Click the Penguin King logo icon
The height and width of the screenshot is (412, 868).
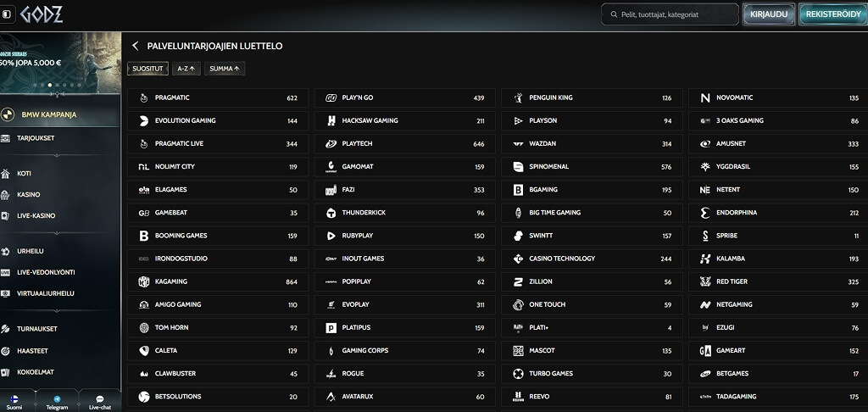[518, 98]
